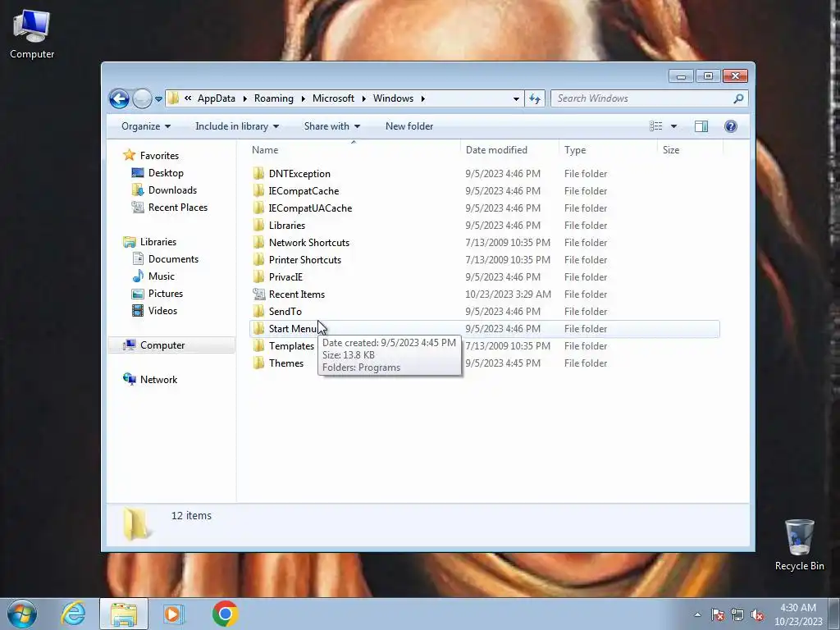
Task: Open the Share with menu
Action: [x=332, y=126]
